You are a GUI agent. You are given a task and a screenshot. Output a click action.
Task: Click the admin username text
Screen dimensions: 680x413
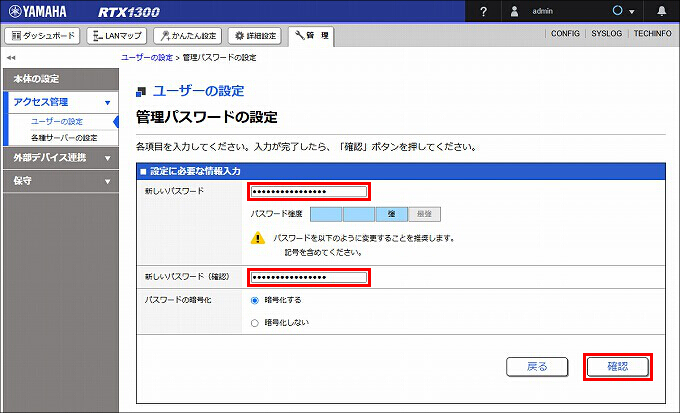[x=543, y=11]
